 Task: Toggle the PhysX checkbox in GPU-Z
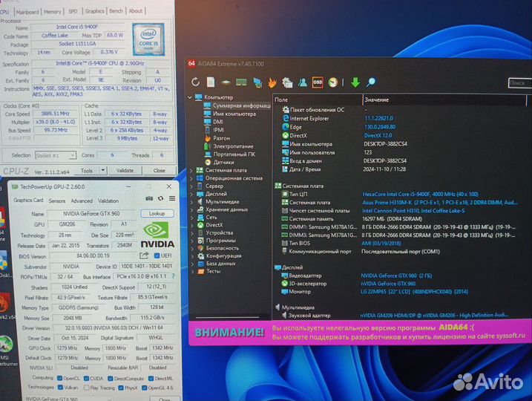click(x=120, y=388)
